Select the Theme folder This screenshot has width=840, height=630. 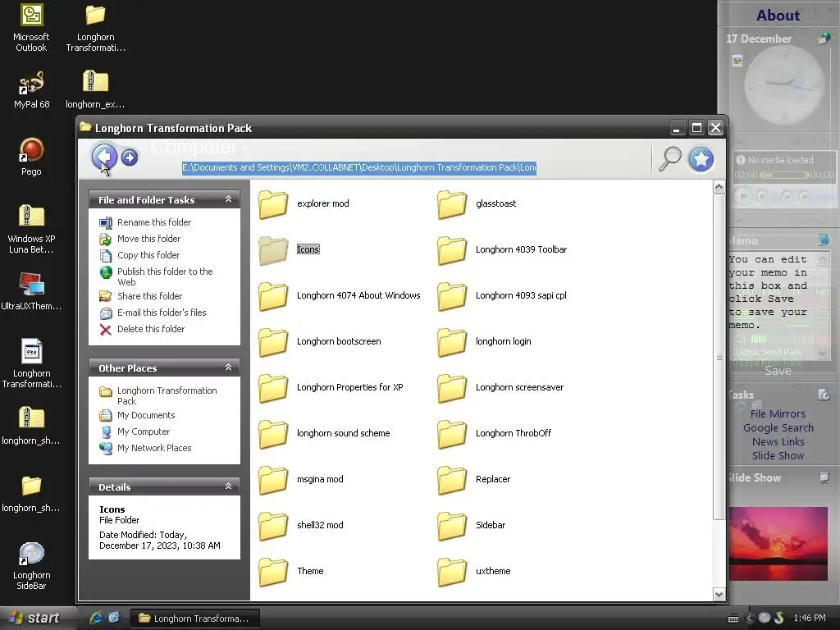pos(291,571)
